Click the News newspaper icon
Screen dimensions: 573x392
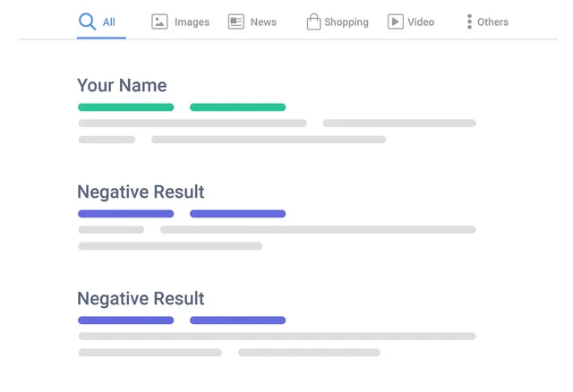236,21
